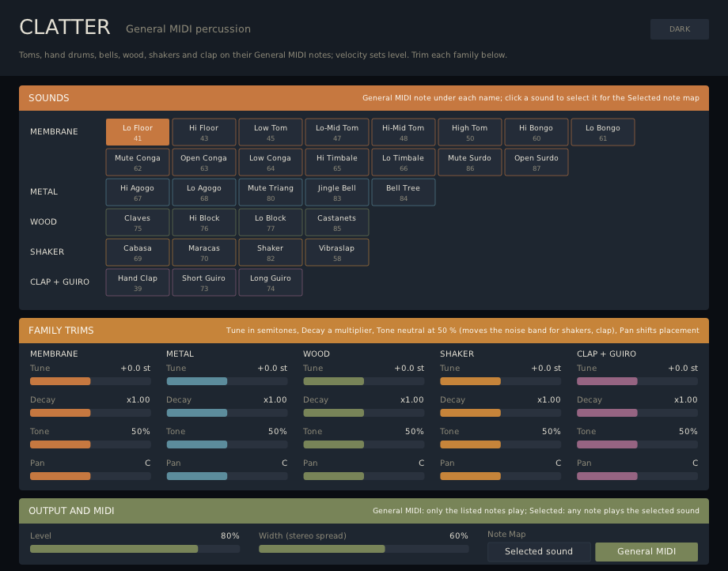Click the Low Conga 64 pad
The image size is (728, 571).
[x=271, y=162]
